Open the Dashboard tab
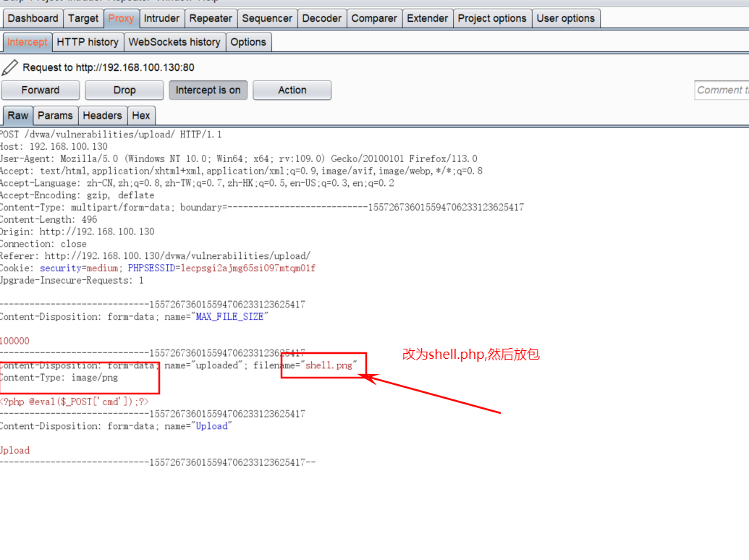The image size is (749, 560). [x=33, y=19]
